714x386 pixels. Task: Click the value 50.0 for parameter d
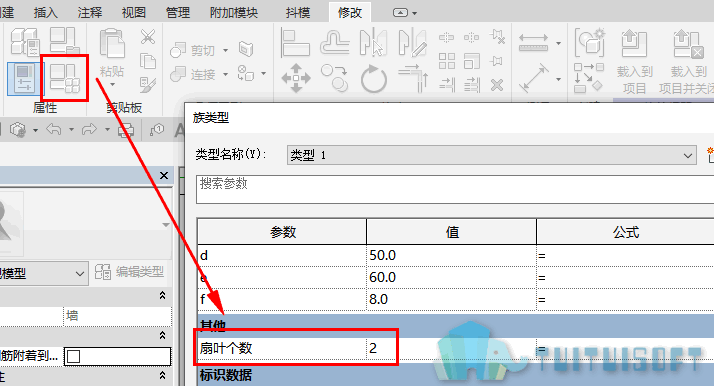click(451, 255)
